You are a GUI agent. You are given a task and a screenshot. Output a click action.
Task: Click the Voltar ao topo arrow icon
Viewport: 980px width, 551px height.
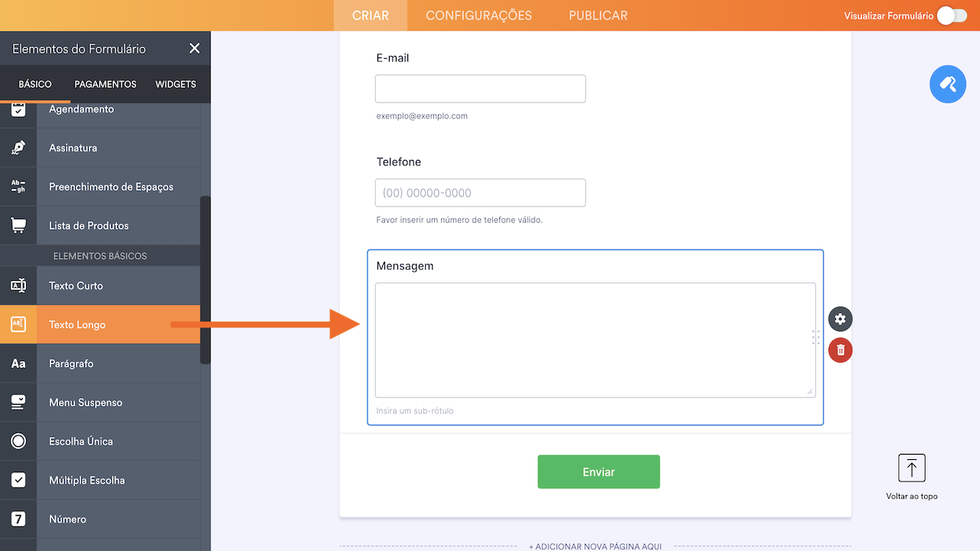(x=912, y=468)
